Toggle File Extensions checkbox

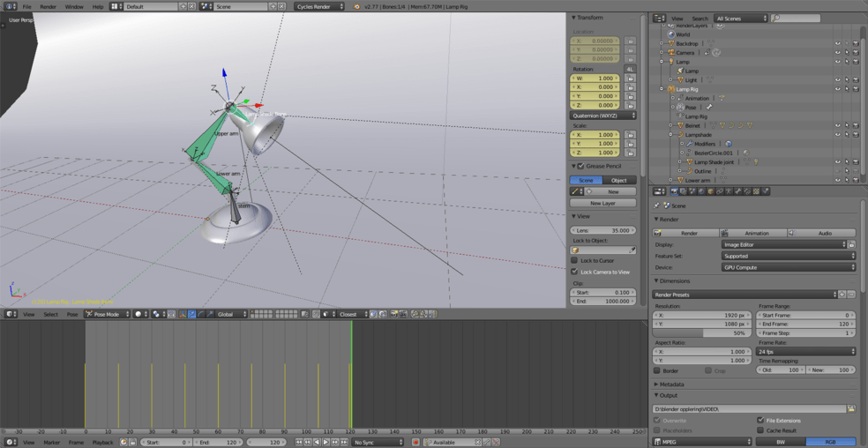coord(760,421)
